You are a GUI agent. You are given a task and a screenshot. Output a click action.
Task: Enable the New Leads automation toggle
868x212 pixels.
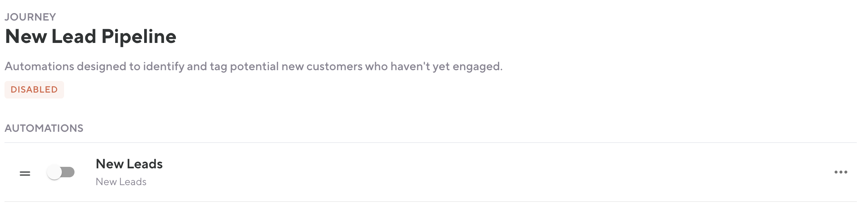point(61,172)
